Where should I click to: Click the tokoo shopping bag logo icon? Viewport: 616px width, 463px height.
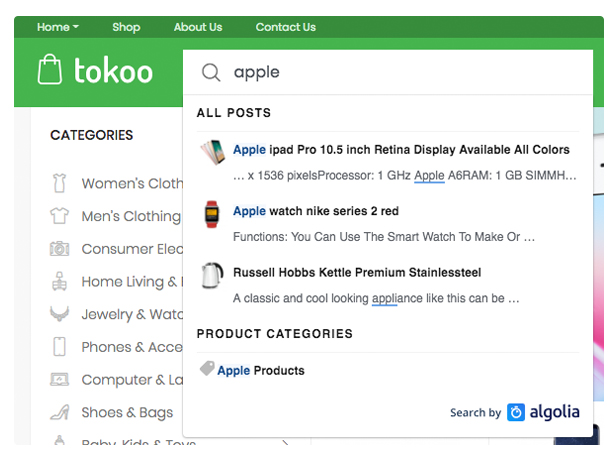click(x=50, y=69)
